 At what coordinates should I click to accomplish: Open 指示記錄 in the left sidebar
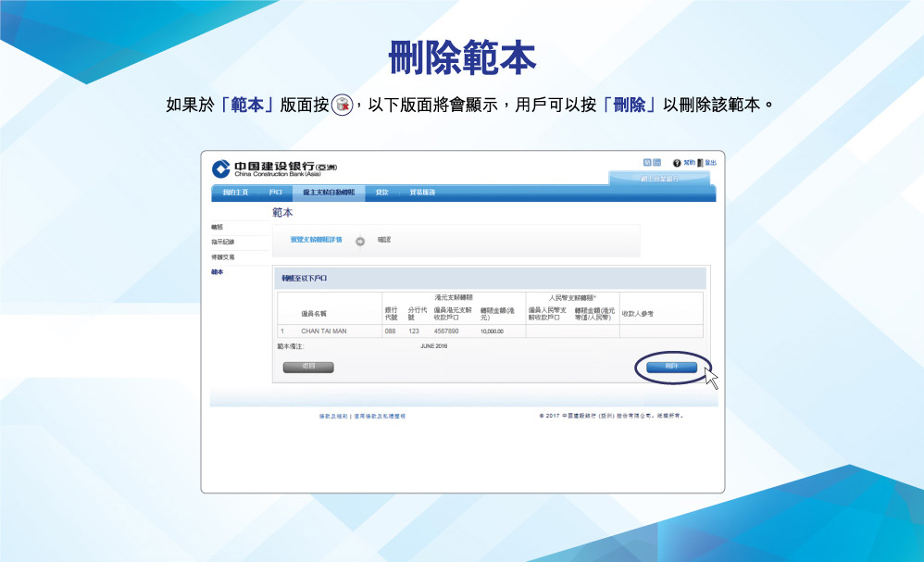coord(223,242)
